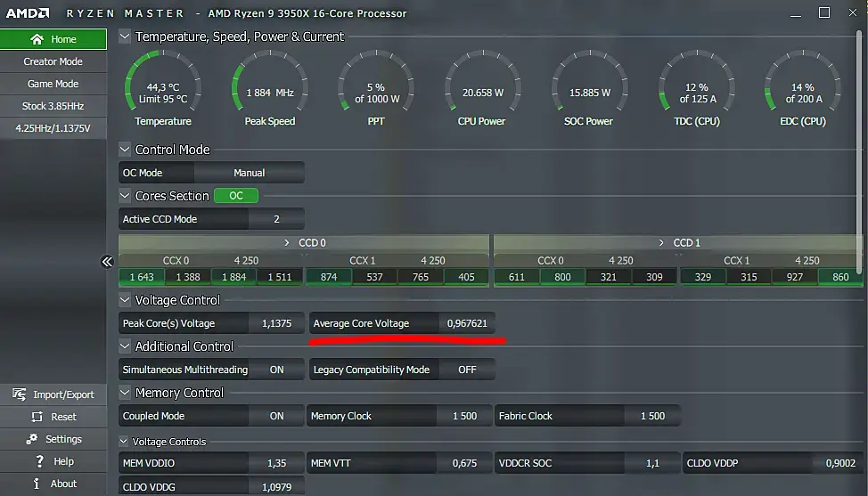Toggle Coupled Mode ON value

(276, 416)
